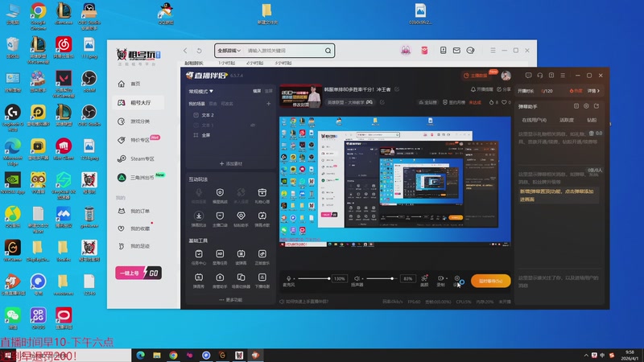Toggle visibility eye for 文本 1 source
Viewport: 644px width, 362px height.
point(253,125)
